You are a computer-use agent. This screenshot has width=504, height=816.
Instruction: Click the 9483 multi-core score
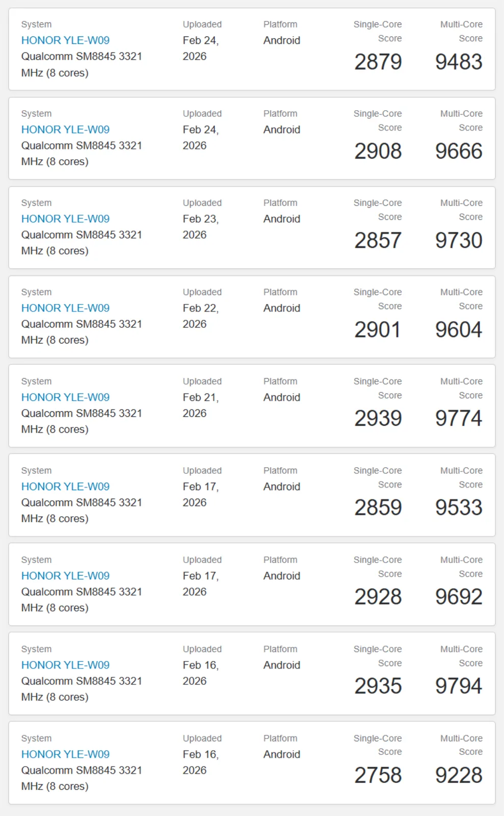click(458, 62)
